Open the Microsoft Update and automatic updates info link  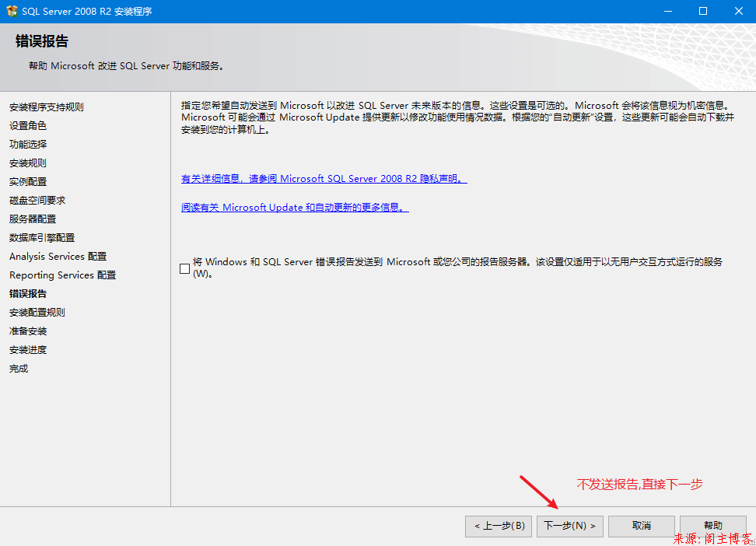pyautogui.click(x=295, y=208)
